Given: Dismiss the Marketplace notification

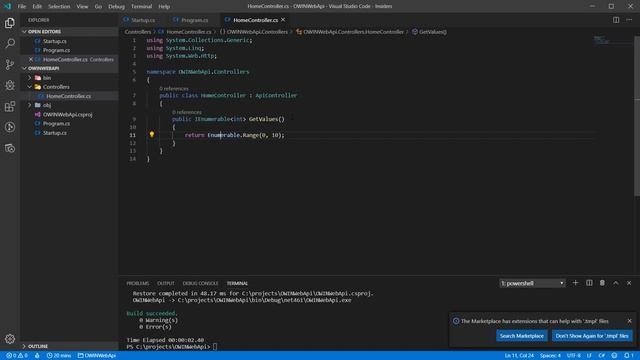Looking at the screenshot, I should click(629, 321).
